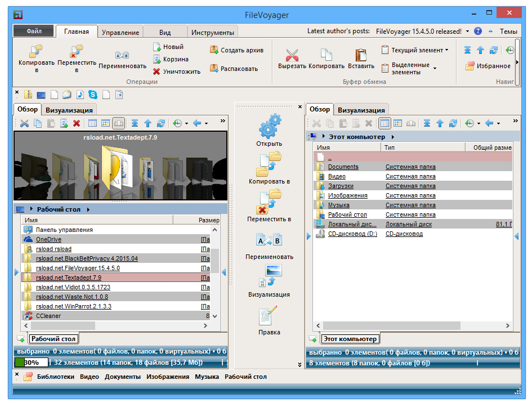Click left pane horizontal scrollbar
This screenshot has height=407, width=532.
(x=115, y=325)
